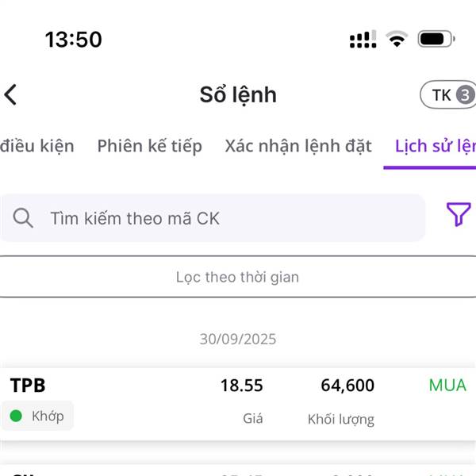Switch to the Xác nhận lệnh đặt tab
This screenshot has height=476, width=476.
[x=298, y=146]
